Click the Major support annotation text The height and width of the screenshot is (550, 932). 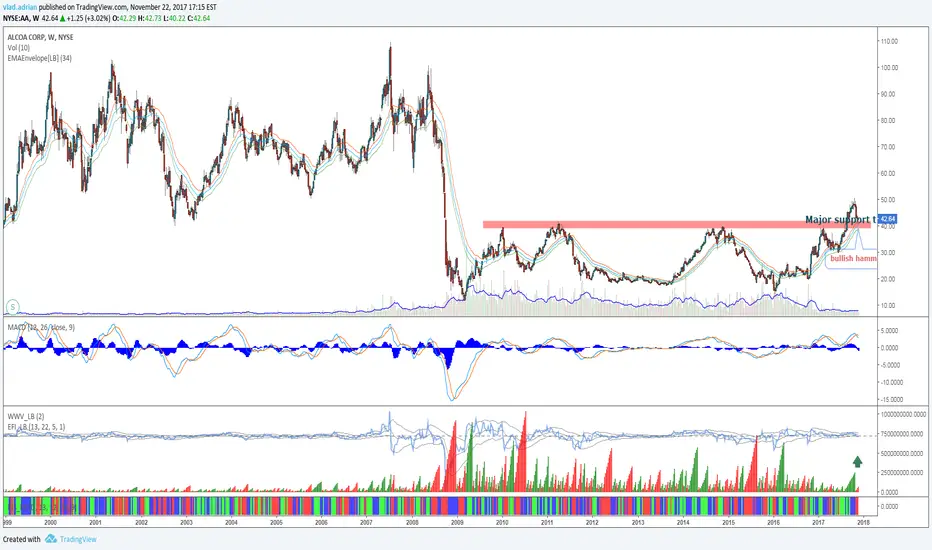coord(840,219)
